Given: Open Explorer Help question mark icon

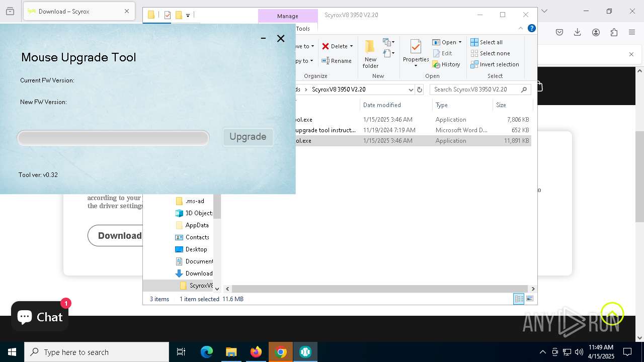Looking at the screenshot, I should (531, 28).
